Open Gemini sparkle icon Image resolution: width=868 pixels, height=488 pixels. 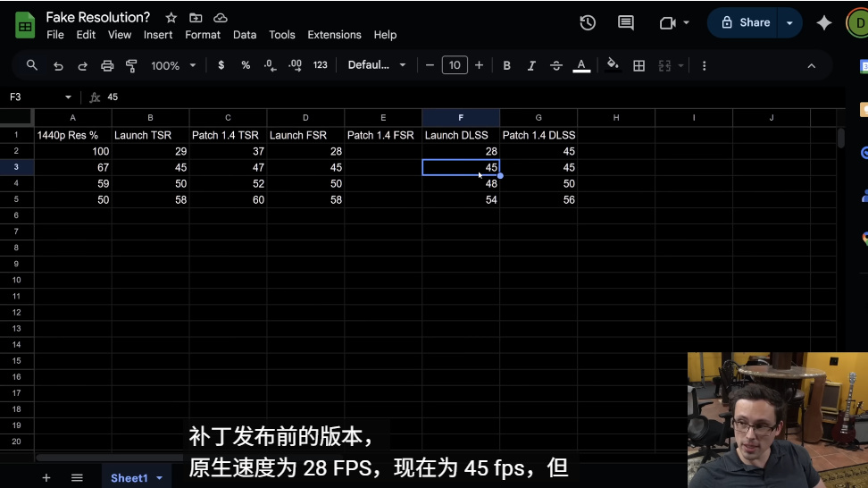[823, 22]
